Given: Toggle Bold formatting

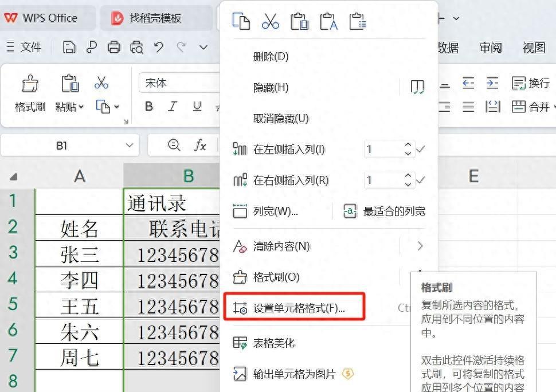Looking at the screenshot, I should coord(149,107).
